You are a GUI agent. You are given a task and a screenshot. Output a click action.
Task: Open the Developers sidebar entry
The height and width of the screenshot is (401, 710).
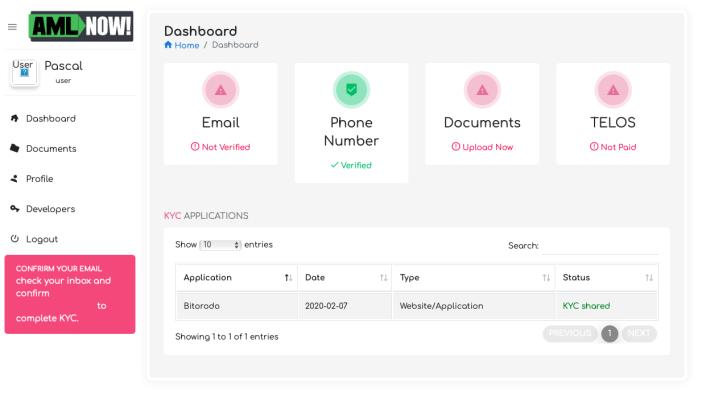tap(50, 209)
